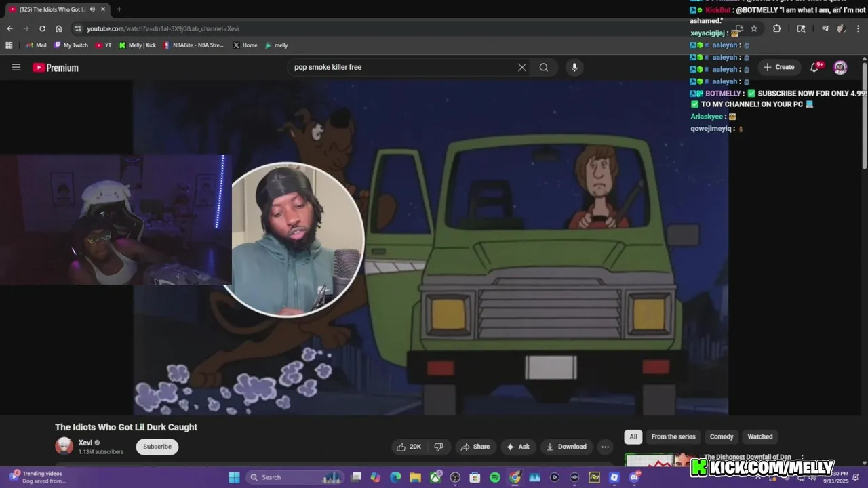Go back in the browser

pos(9,28)
